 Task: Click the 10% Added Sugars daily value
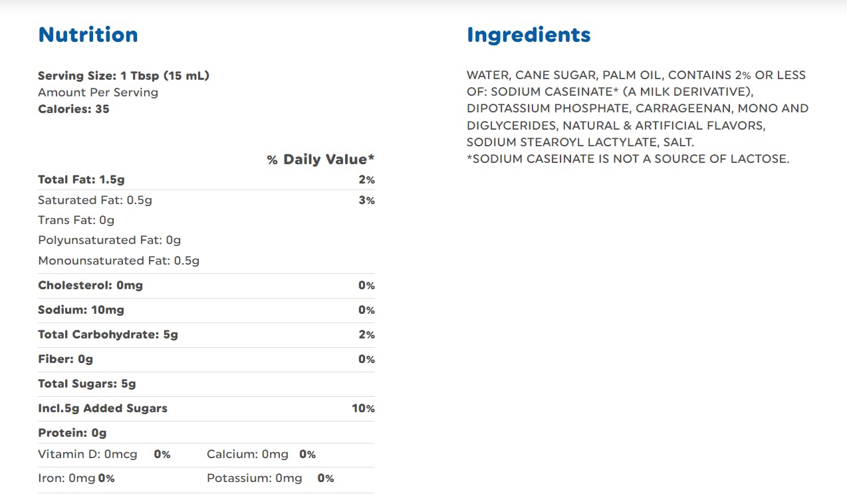click(363, 408)
